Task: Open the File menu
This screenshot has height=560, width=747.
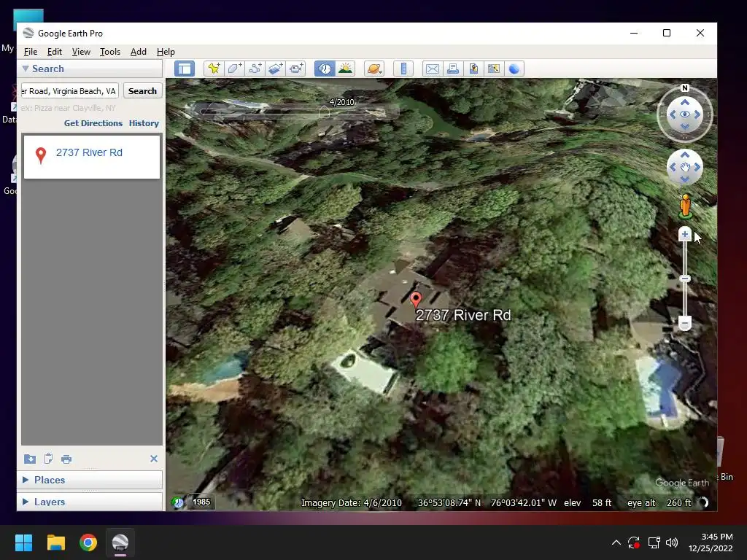Action: 31,52
